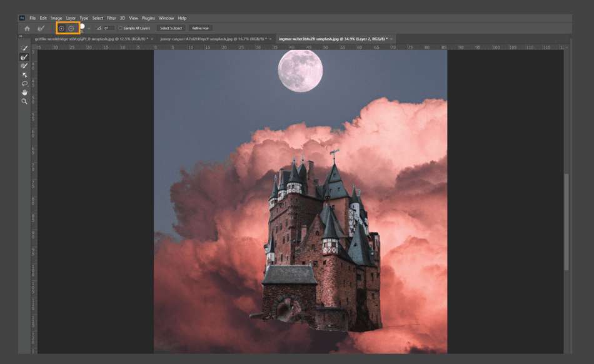Open the tool preset picker brush icon
This screenshot has height=364, width=594.
pos(41,28)
